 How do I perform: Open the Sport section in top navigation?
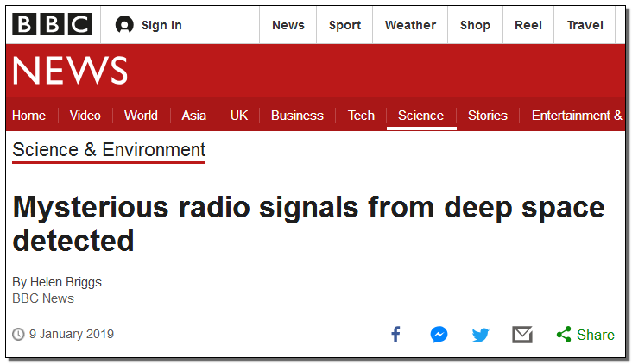click(344, 25)
